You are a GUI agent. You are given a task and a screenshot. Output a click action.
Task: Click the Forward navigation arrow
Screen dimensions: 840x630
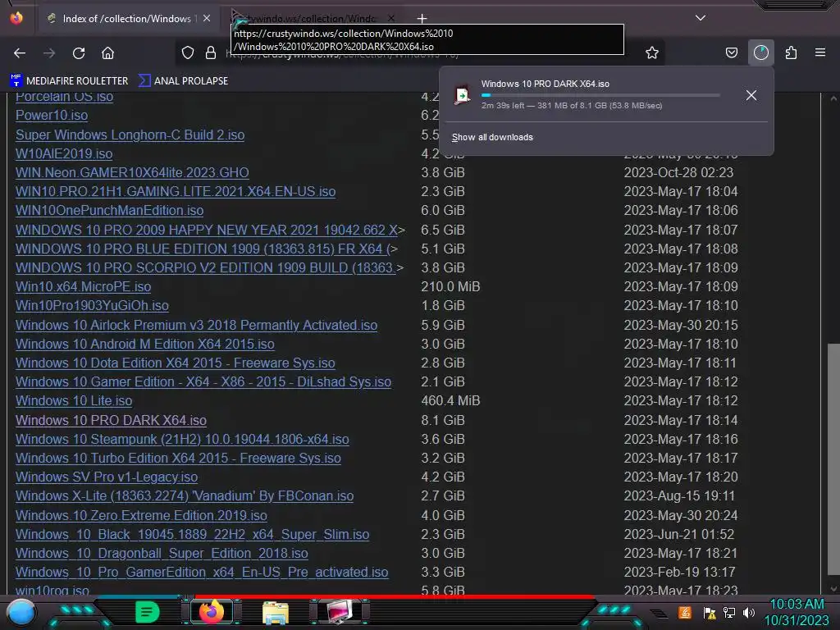coord(49,53)
